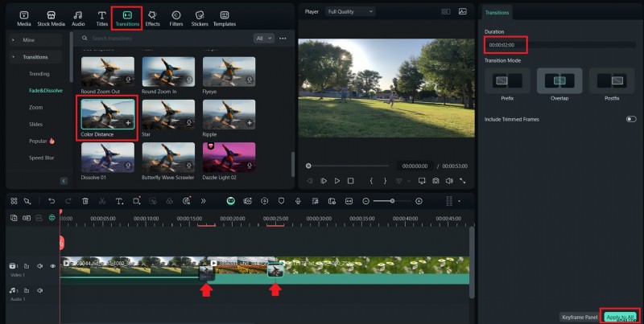
Task: Click the playback progress slider handle
Action: [308, 166]
